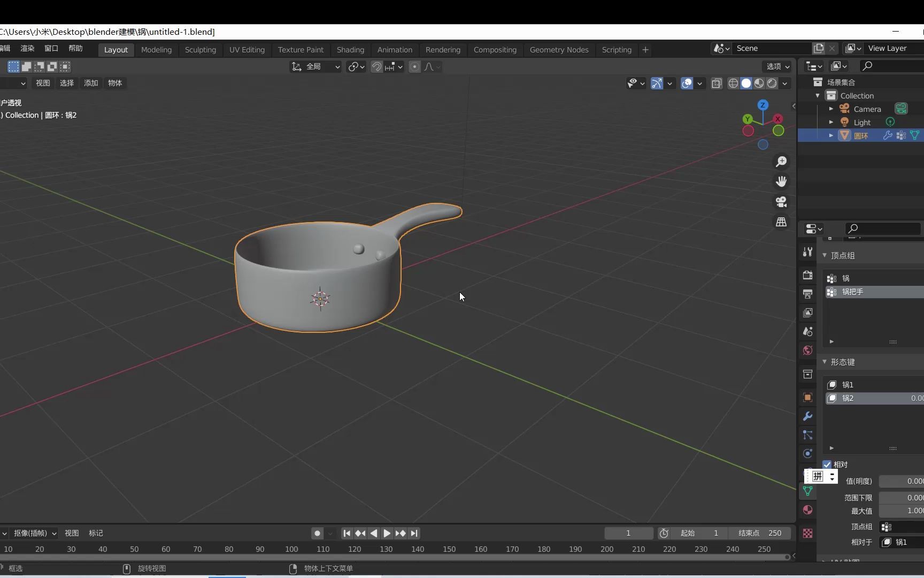Viewport: 924px width, 578px height.
Task: Click the 锅把手 vertex group entry
Action: click(854, 292)
